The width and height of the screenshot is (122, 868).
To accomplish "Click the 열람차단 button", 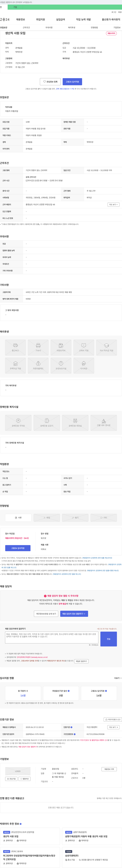I will point(25,779).
